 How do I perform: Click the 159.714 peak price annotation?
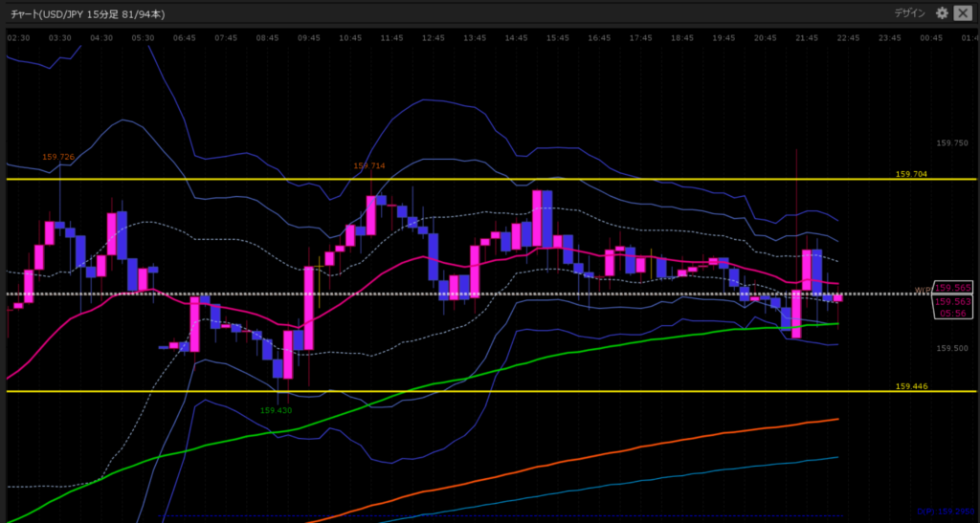click(x=369, y=165)
